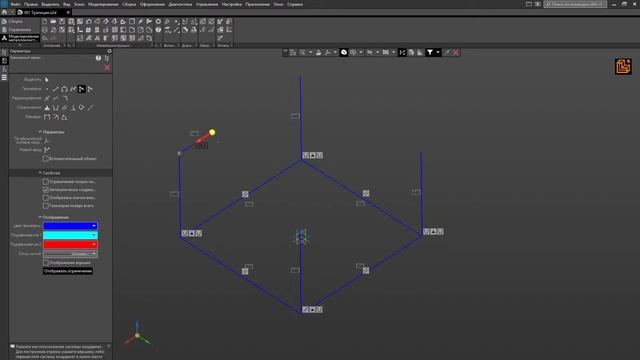This screenshot has width=640, height=360.
Task: Open the dropdown arrow beside zoom icon
Action: 310,52
